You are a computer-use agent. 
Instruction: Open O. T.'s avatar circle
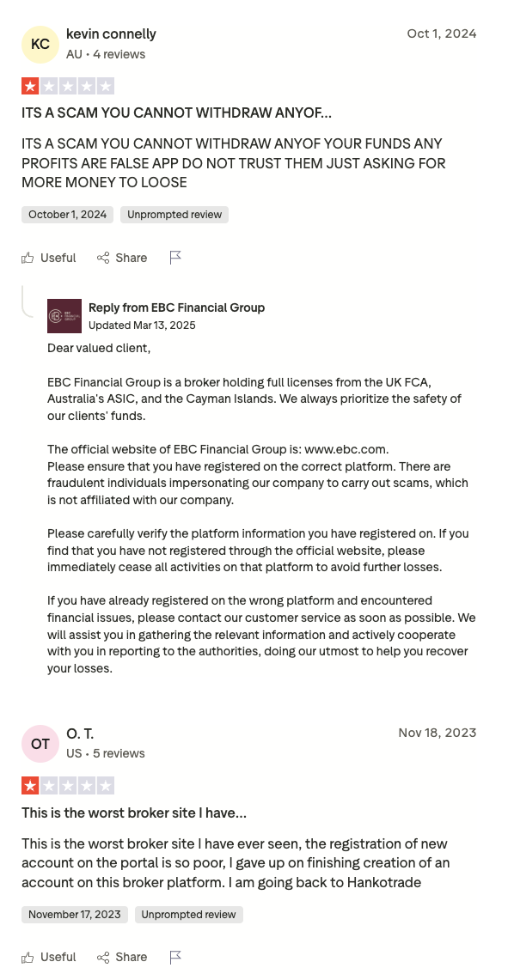point(40,744)
